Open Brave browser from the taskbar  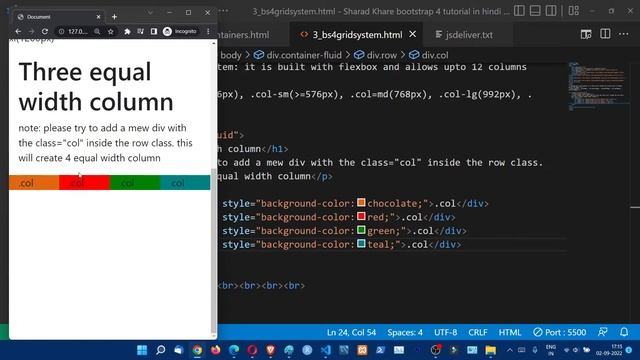tap(270, 350)
